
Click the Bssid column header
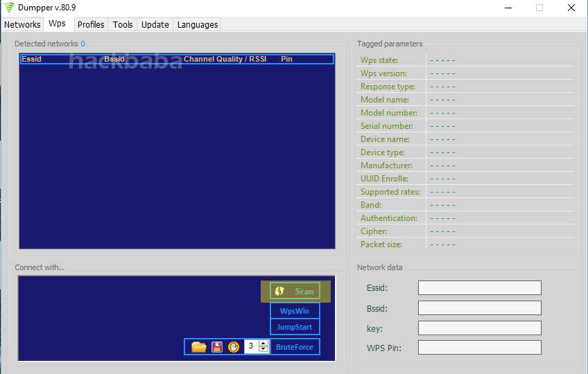pyautogui.click(x=114, y=59)
